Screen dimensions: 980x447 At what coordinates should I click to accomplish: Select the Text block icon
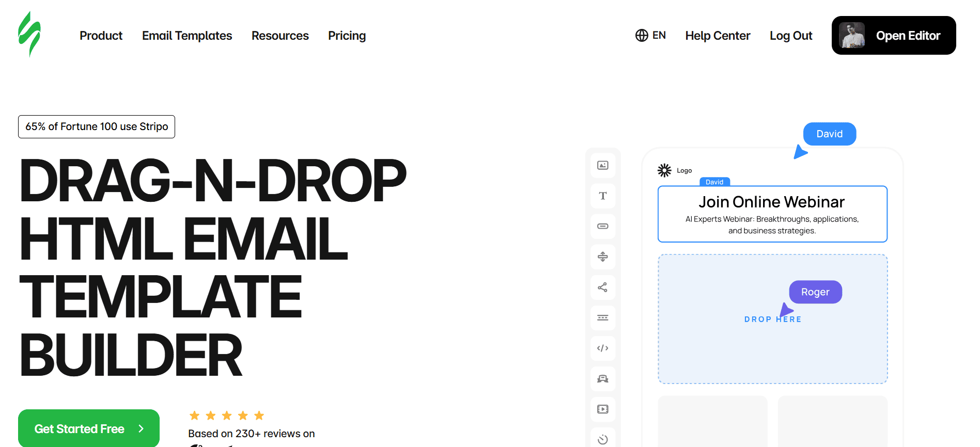[x=603, y=196]
